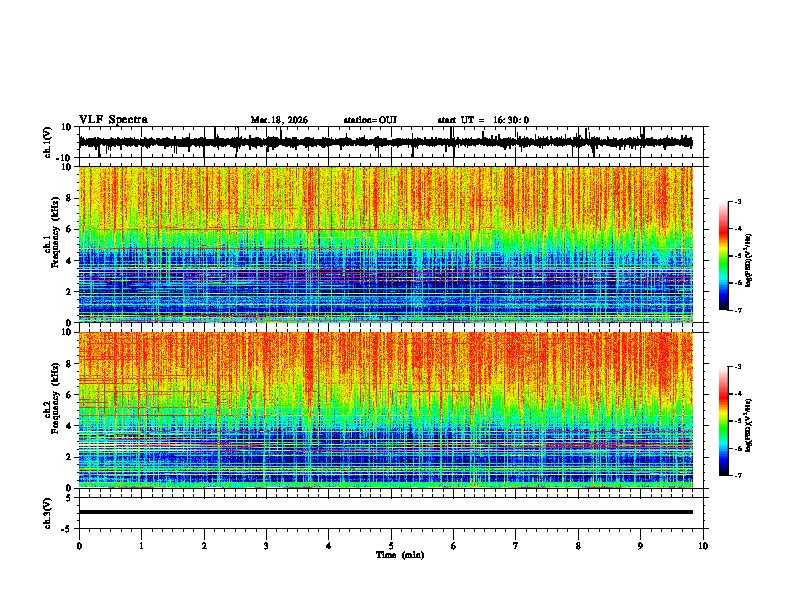Select the ch.2 'Frequency (kHz)' axis label

pos(55,398)
